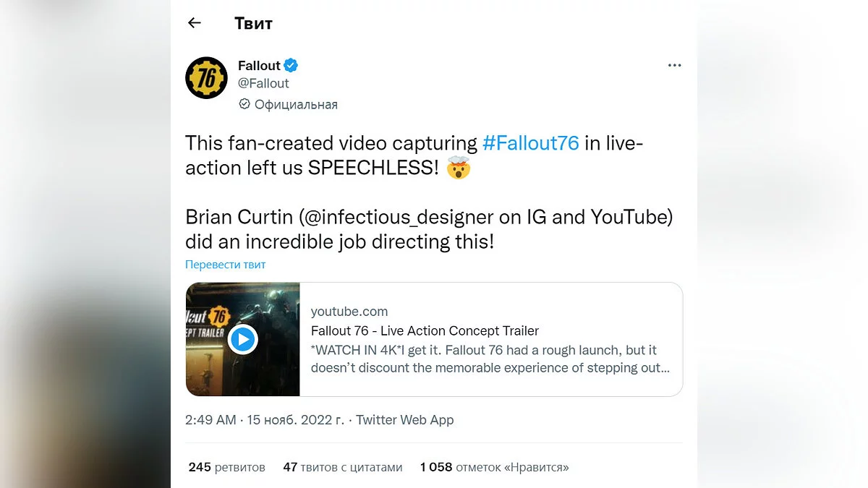Click the blue verified badge
Image resolution: width=868 pixels, height=488 pixels.
[x=291, y=66]
